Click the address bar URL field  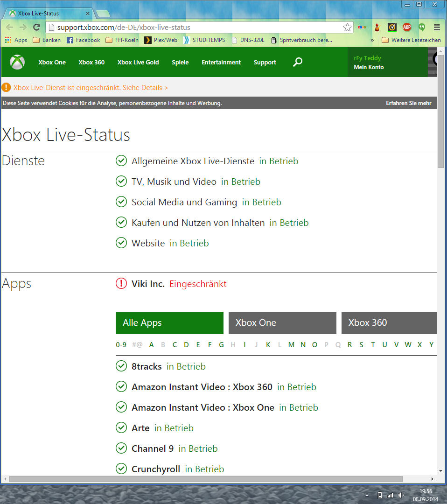click(196, 28)
